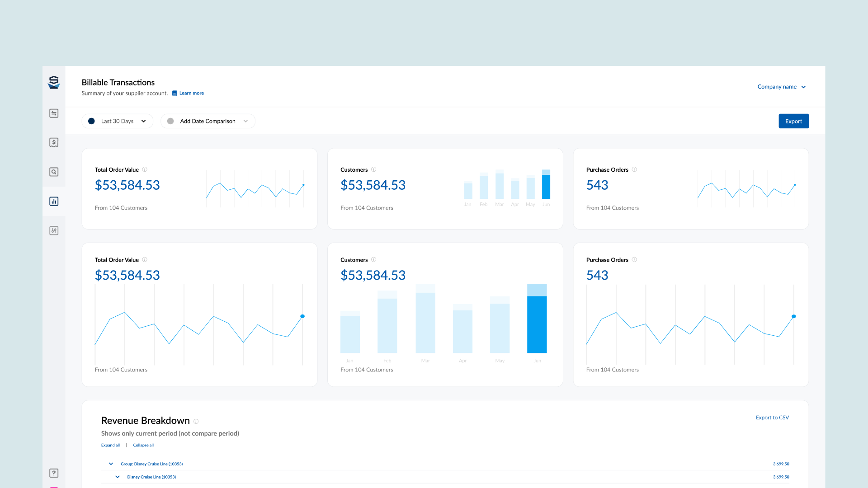Open the help question mark icon

click(x=54, y=473)
